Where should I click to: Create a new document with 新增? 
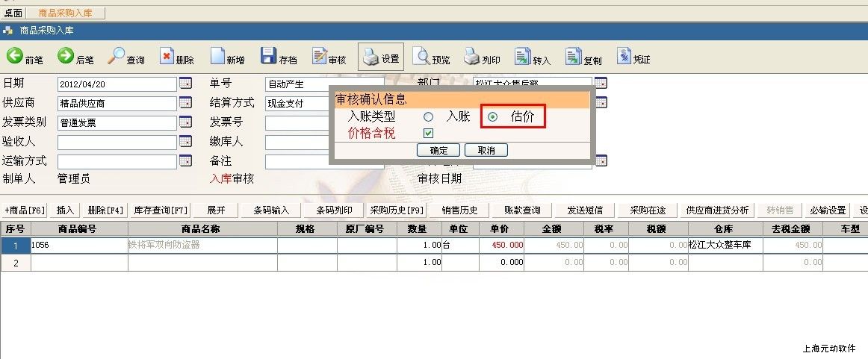(x=217, y=57)
